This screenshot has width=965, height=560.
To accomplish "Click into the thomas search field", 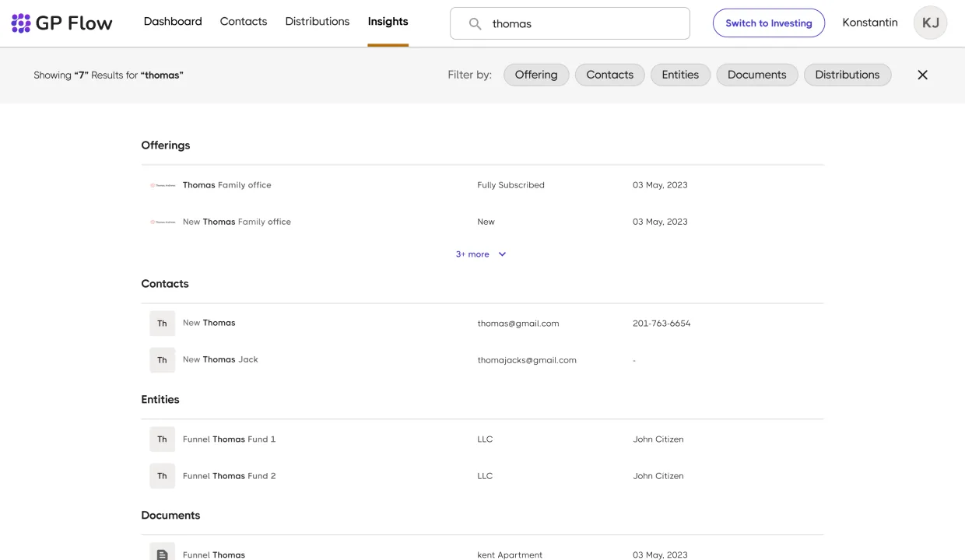I will 570,23.
